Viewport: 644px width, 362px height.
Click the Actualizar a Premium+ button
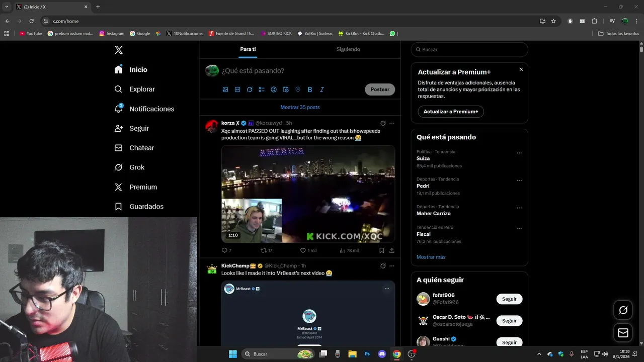pos(451,112)
